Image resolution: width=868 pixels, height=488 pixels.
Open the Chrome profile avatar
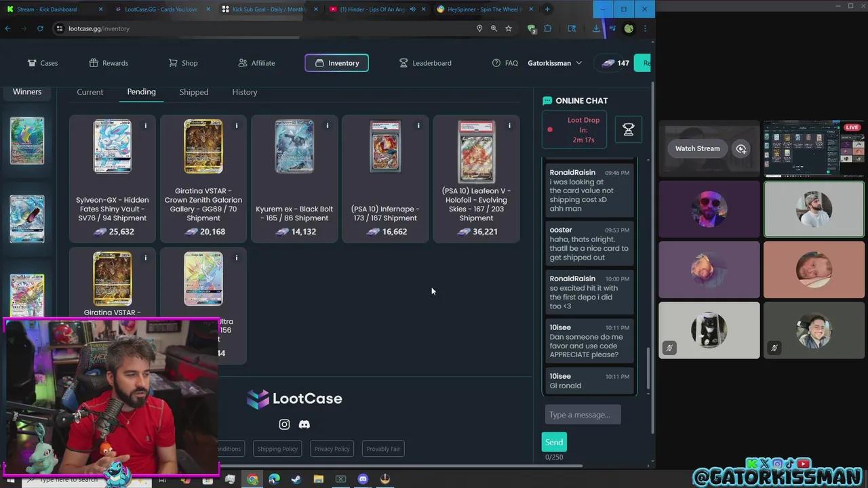[x=629, y=28]
